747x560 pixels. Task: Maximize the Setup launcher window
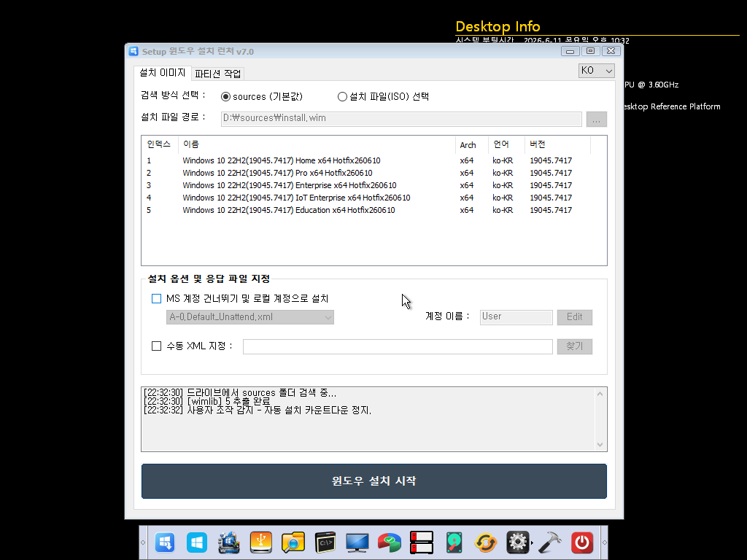click(x=591, y=51)
